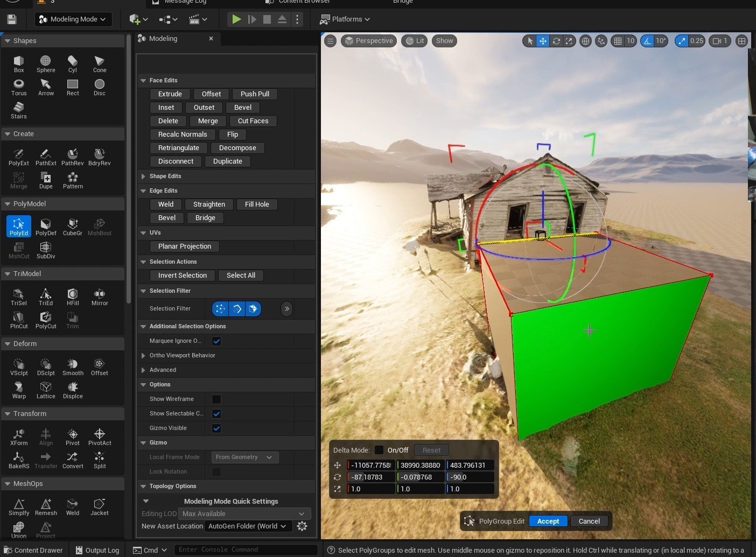
Task: Open the CubeGr tool under PolyModel
Action: click(73, 225)
